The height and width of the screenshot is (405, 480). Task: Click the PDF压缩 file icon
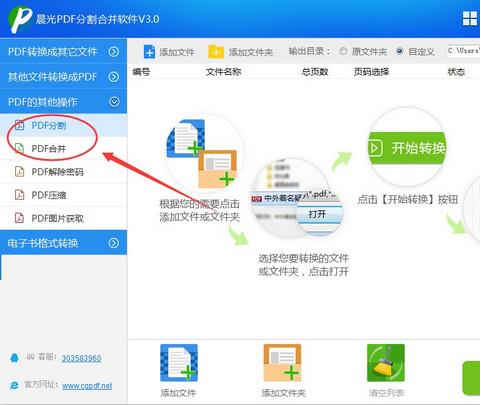20,195
